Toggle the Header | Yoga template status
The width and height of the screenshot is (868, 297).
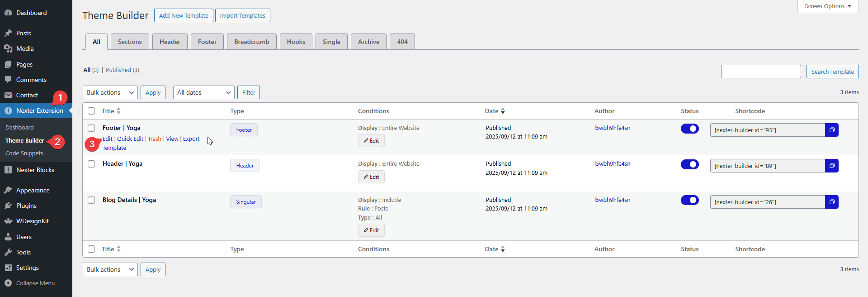pyautogui.click(x=689, y=164)
